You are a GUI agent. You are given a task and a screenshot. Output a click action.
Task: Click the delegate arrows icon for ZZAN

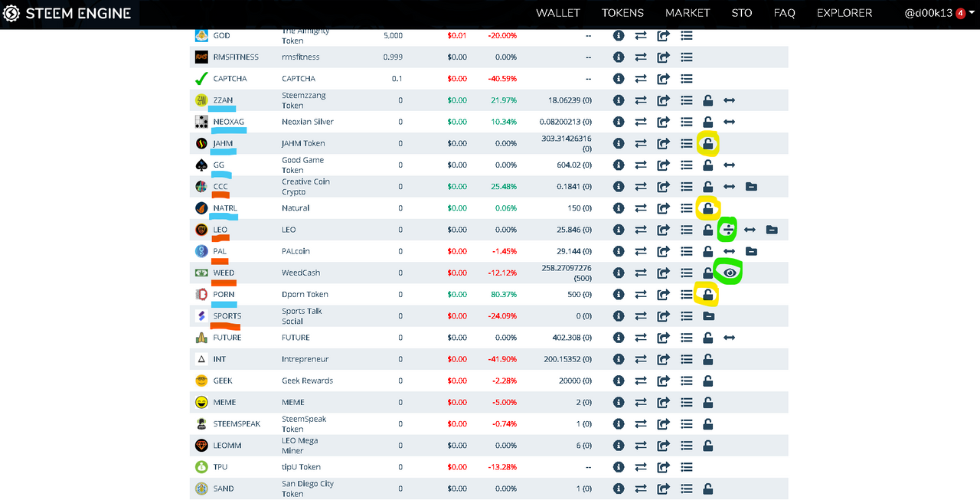point(730,100)
